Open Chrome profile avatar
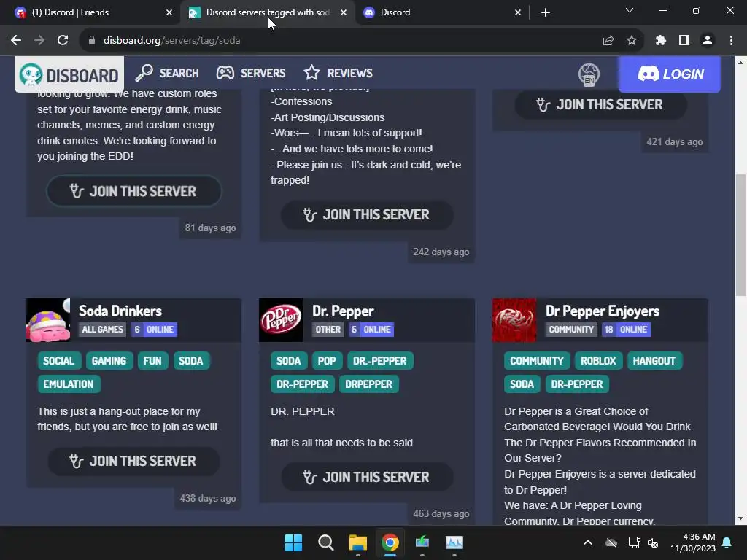This screenshot has height=560, width=747. 708,41
